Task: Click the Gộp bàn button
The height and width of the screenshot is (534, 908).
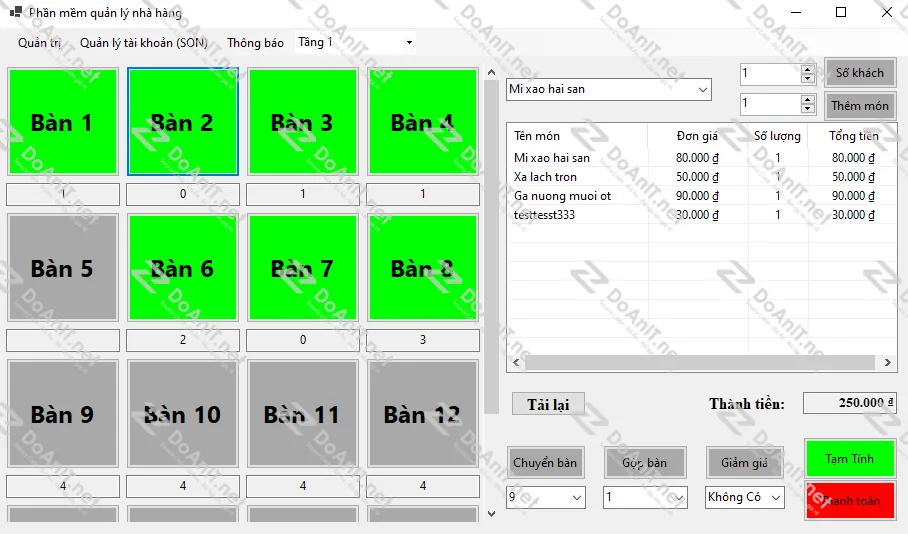Action: click(645, 463)
